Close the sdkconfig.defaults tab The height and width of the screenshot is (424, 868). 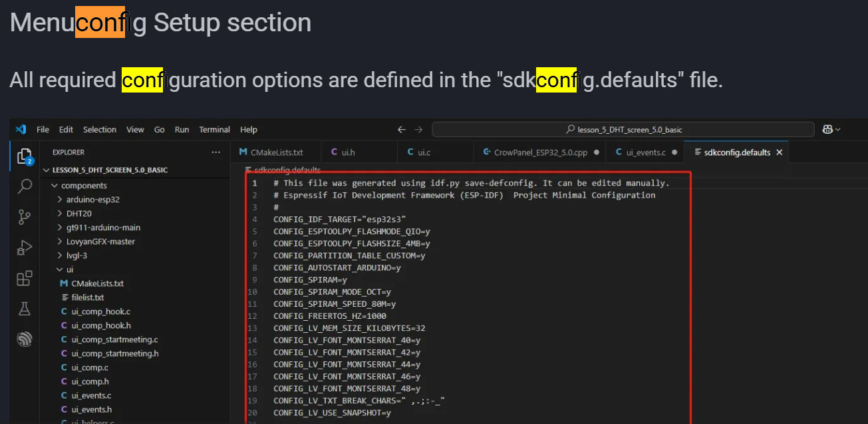pos(780,152)
